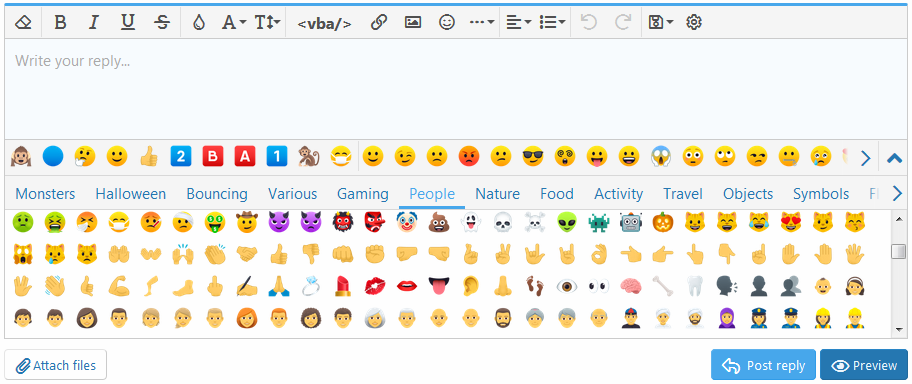Click in the Write your reply field
This screenshot has width=912, height=384.
[x=455, y=88]
